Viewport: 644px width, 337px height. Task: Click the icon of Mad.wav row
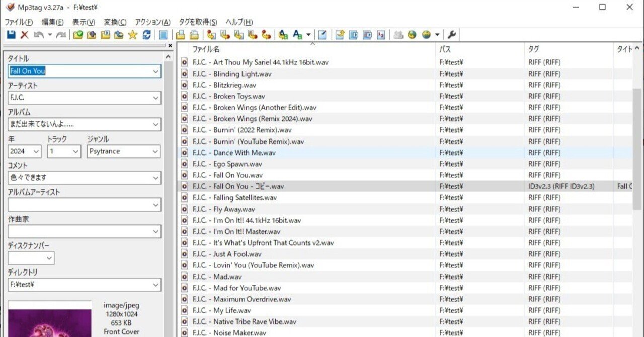185,277
